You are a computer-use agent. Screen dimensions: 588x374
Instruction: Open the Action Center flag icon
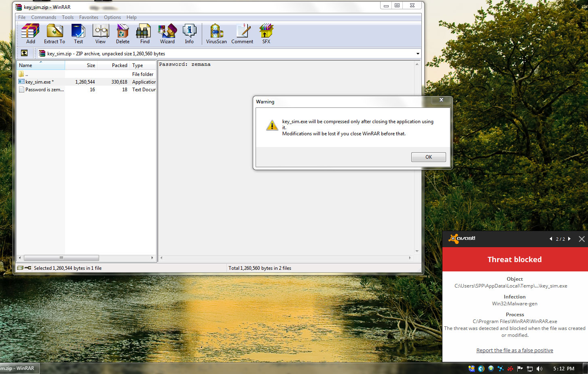click(x=520, y=368)
